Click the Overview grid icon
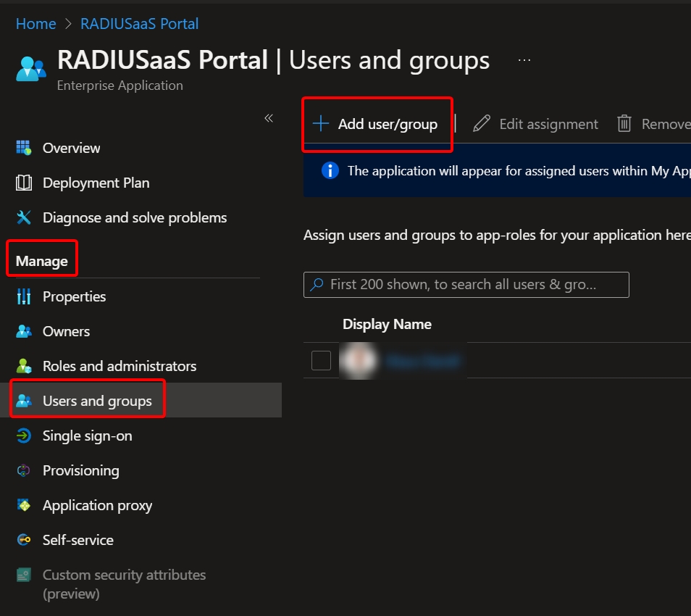 (x=24, y=148)
